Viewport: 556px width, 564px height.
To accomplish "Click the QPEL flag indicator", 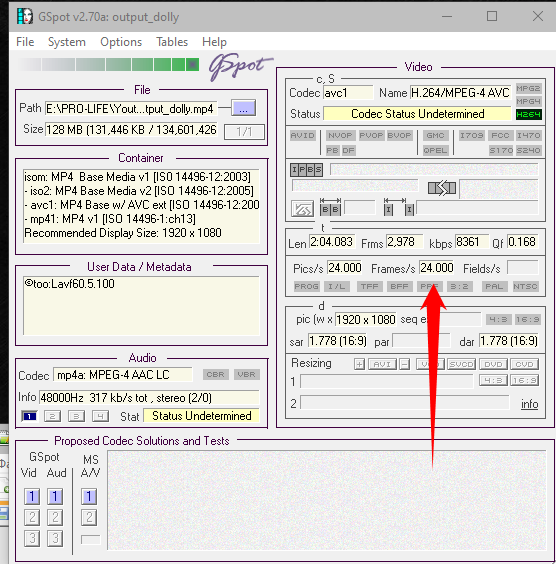I will coord(435,150).
